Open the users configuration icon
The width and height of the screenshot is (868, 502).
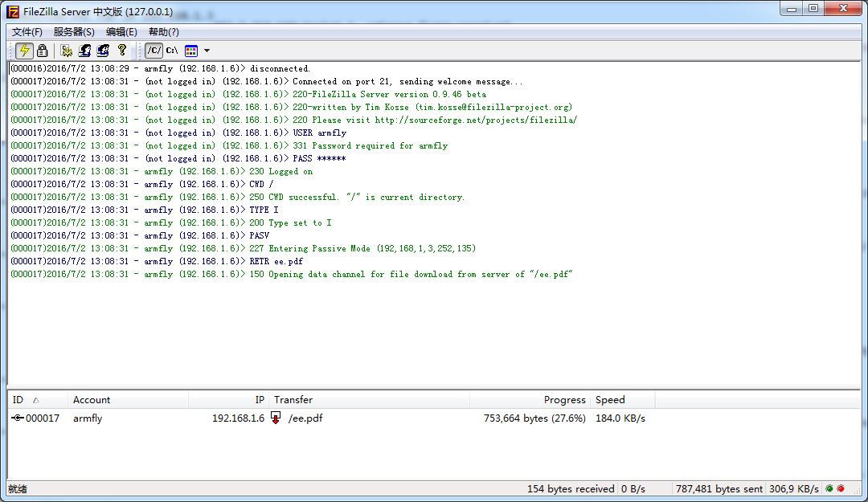coord(84,51)
